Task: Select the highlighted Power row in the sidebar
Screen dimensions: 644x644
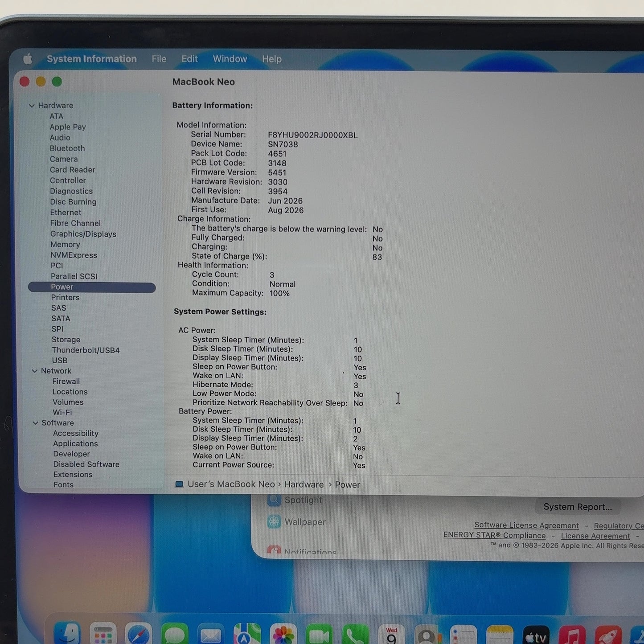Action: (92, 287)
